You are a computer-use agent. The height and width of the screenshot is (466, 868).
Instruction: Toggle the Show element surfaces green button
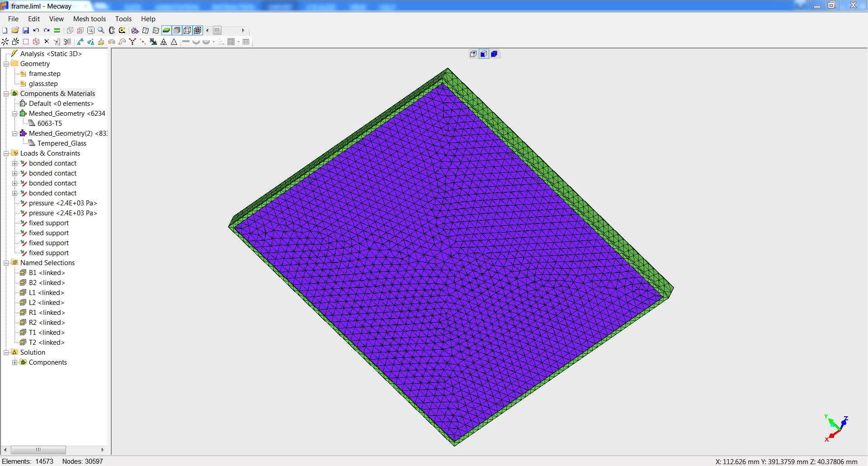click(166, 30)
